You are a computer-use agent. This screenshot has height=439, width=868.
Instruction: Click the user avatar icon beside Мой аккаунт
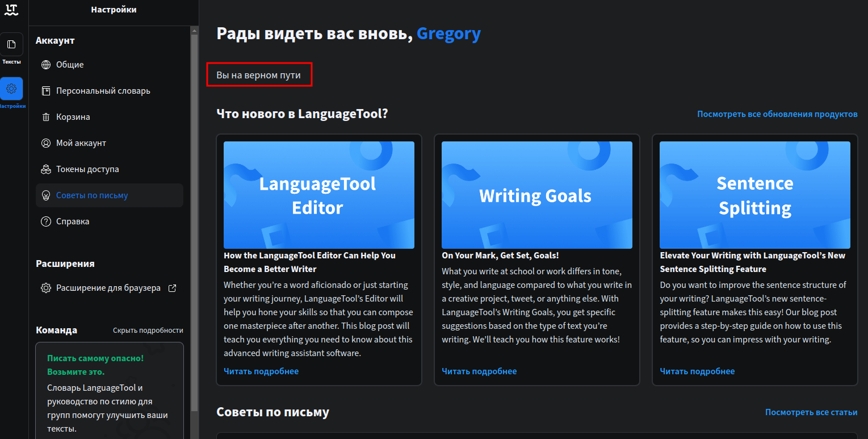(46, 143)
